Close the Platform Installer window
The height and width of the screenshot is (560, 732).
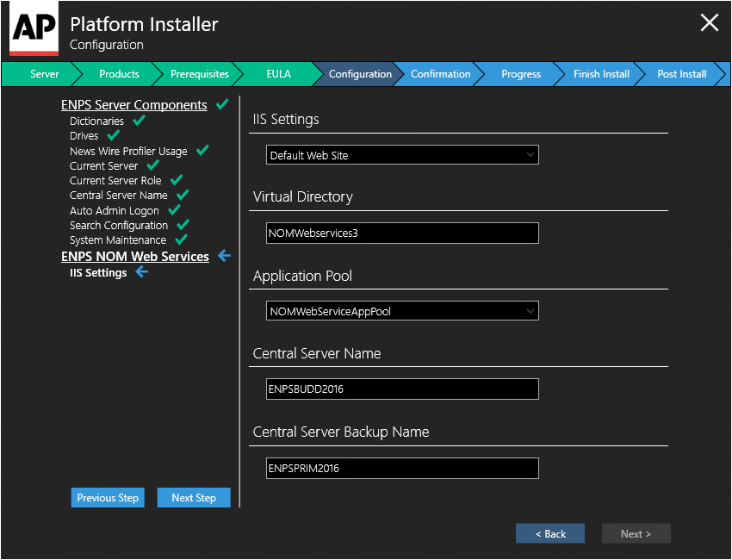coord(709,22)
